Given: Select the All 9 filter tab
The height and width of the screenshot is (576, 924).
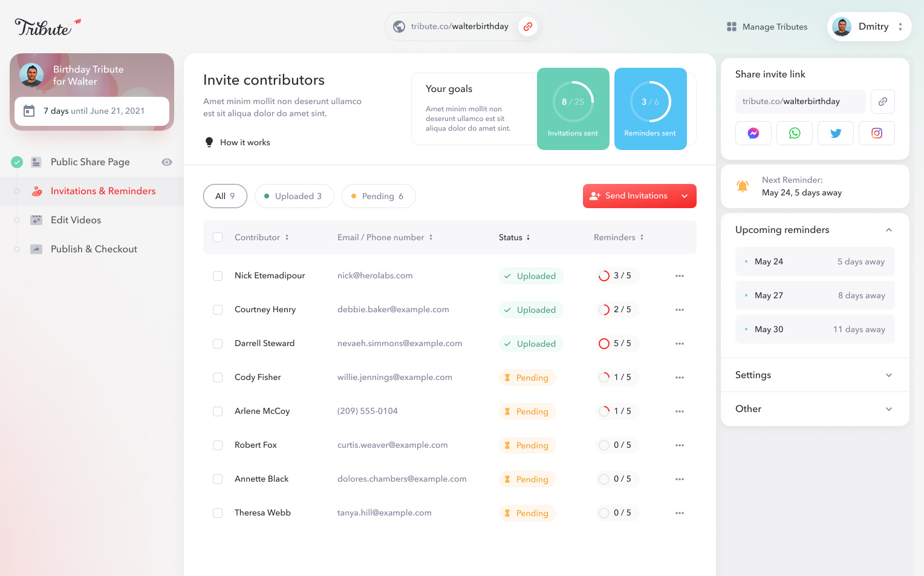Looking at the screenshot, I should [225, 196].
